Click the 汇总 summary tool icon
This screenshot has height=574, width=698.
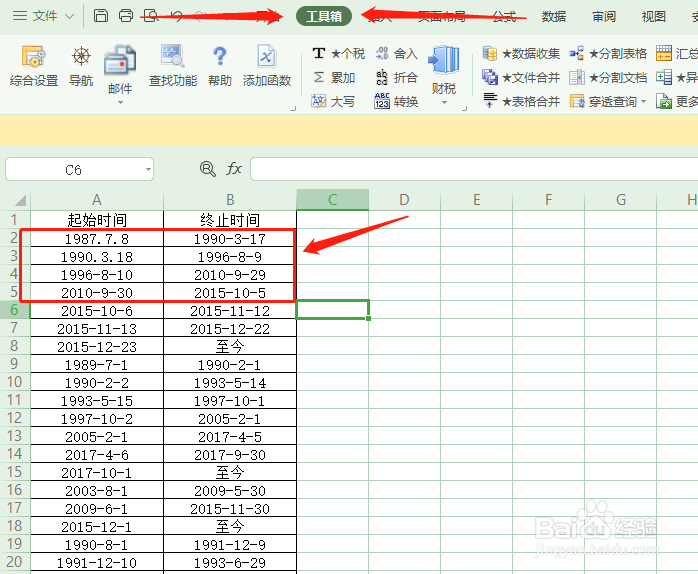coord(664,53)
